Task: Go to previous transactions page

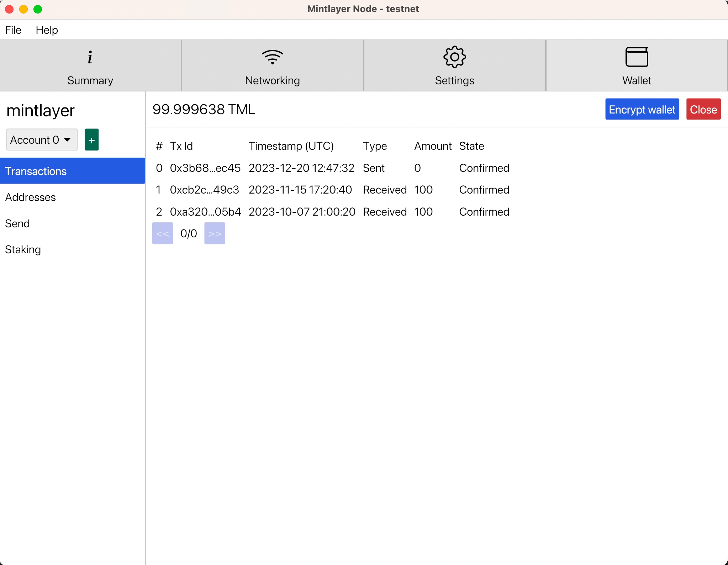Action: 163,233
